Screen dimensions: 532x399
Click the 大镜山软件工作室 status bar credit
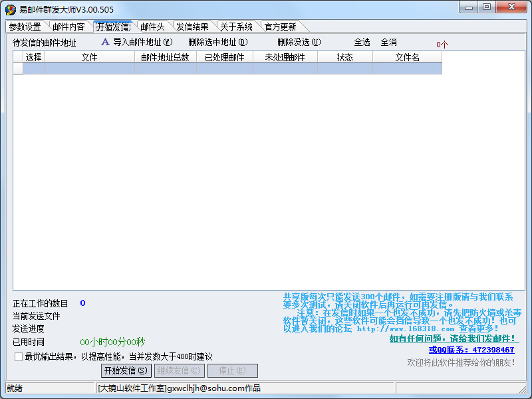point(179,388)
